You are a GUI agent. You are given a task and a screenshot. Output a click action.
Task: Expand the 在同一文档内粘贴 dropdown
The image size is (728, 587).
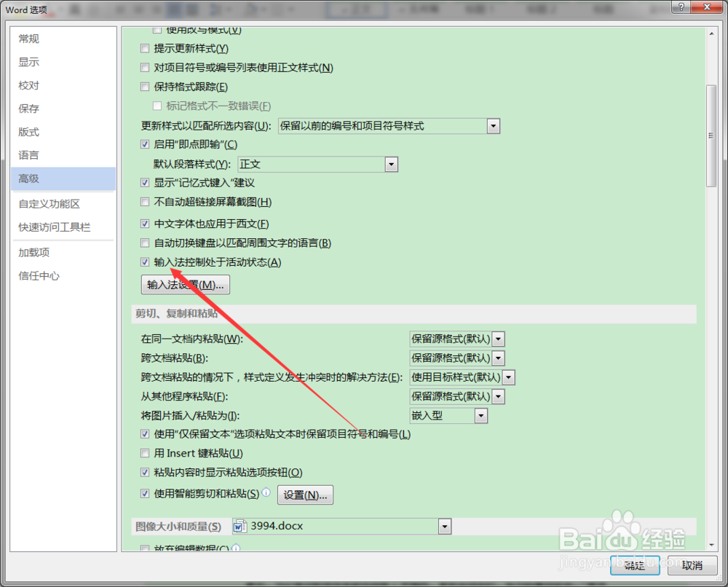[499, 339]
